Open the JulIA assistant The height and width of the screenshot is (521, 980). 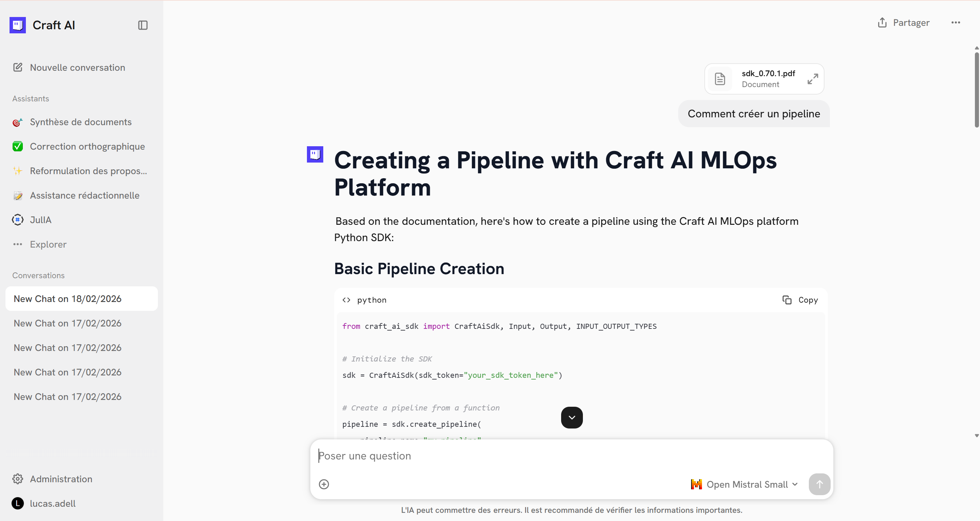pos(40,220)
